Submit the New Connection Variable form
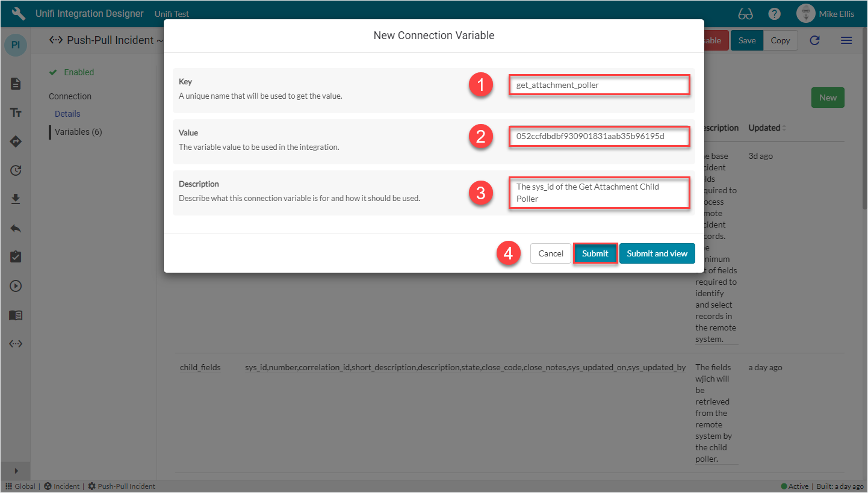868x493 pixels. [x=595, y=253]
